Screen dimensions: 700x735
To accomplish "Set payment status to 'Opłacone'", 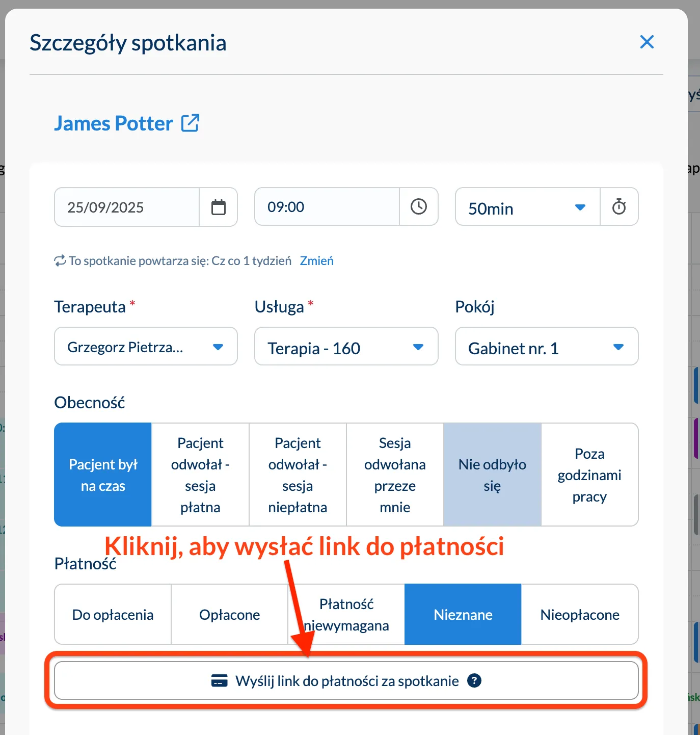I will pos(229,615).
